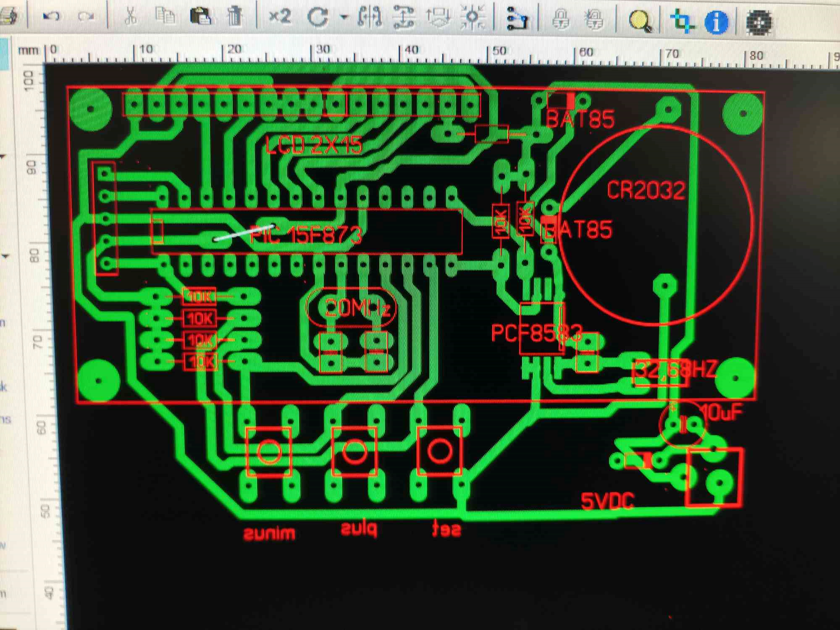Screen dimensions: 840x630
Task: Mirror selection vertically with toolbar icon
Action: tap(404, 18)
